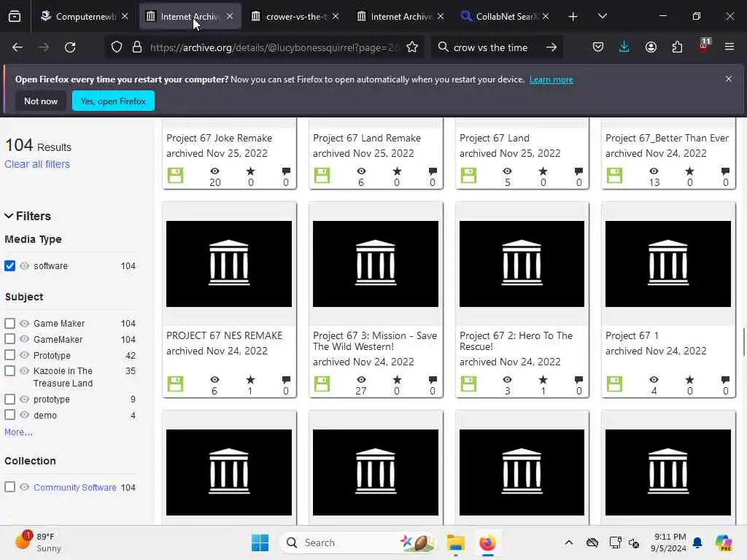
Task: Open the Project 67 Better Than Ever title
Action: (667, 138)
